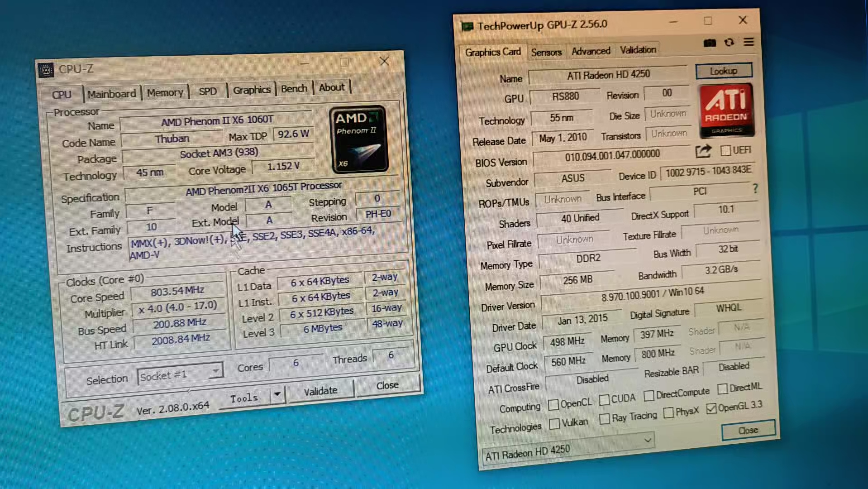868x489 pixels.
Task: Click the CPU-Z version text Ver. 2.08.0.x64
Action: point(173,408)
